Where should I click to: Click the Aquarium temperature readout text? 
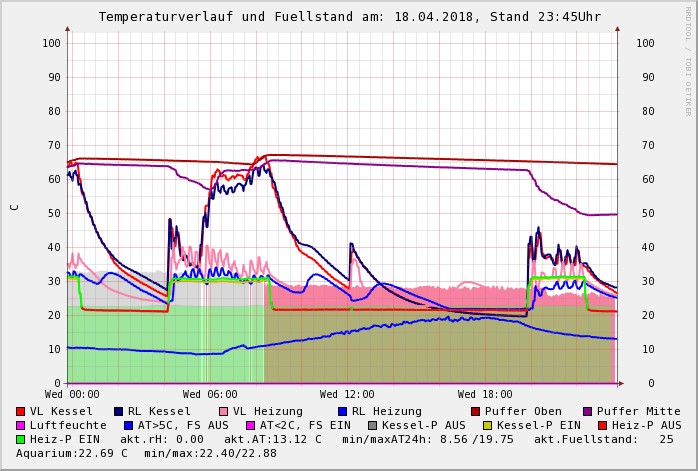click(70, 453)
